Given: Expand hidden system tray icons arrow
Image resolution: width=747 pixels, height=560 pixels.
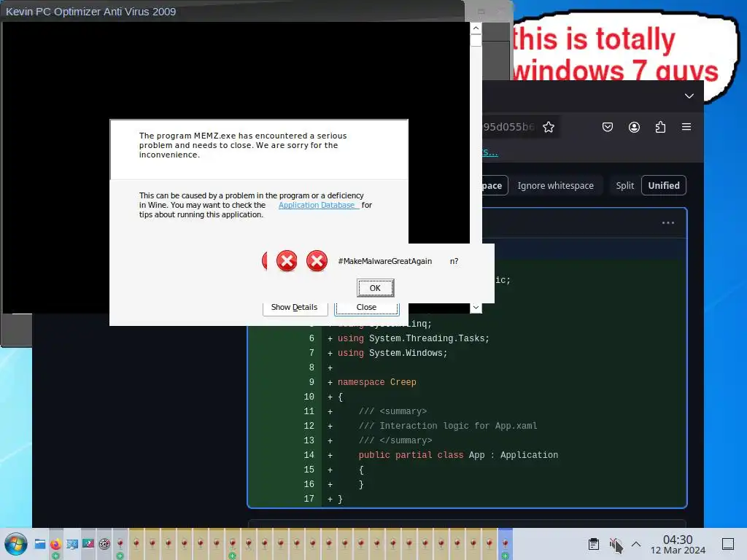Looking at the screenshot, I should 636,544.
